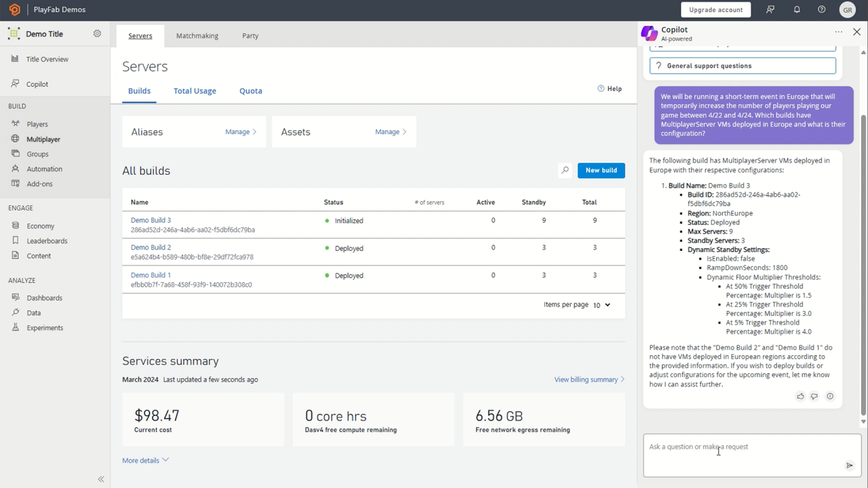Open Manage Assets link
Viewport: 868px width, 488px height.
pos(391,132)
